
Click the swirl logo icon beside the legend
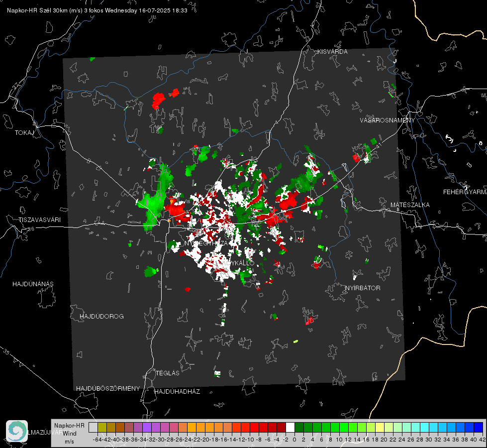point(17,431)
